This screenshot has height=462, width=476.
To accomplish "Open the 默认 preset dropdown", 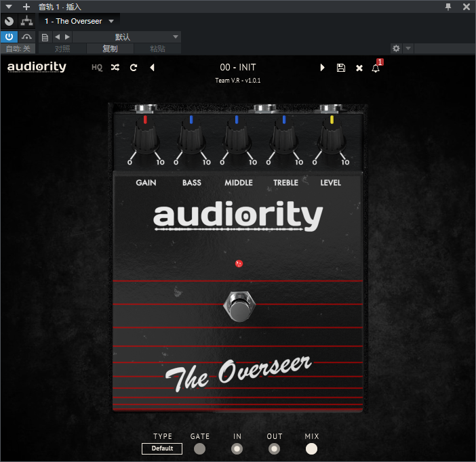I will coord(127,37).
